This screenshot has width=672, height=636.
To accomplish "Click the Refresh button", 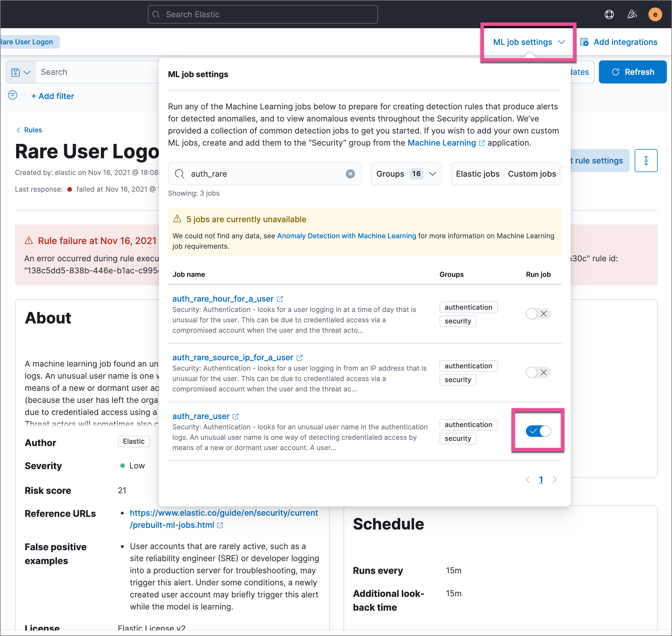I will [x=632, y=72].
